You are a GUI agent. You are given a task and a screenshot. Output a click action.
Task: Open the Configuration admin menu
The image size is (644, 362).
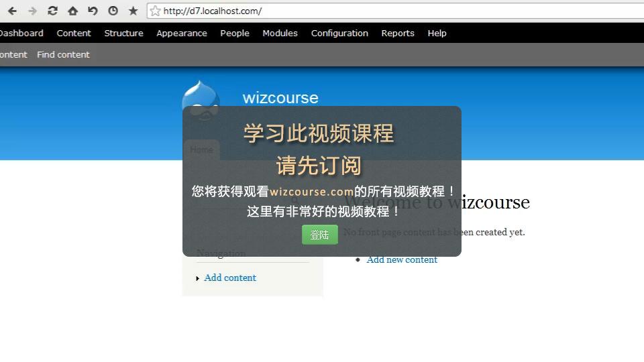coord(339,34)
